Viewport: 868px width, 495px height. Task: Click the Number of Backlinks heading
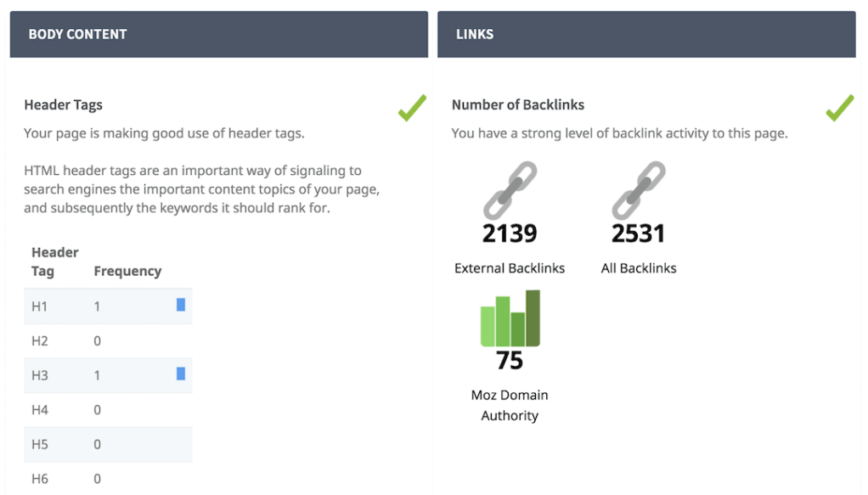(x=518, y=105)
